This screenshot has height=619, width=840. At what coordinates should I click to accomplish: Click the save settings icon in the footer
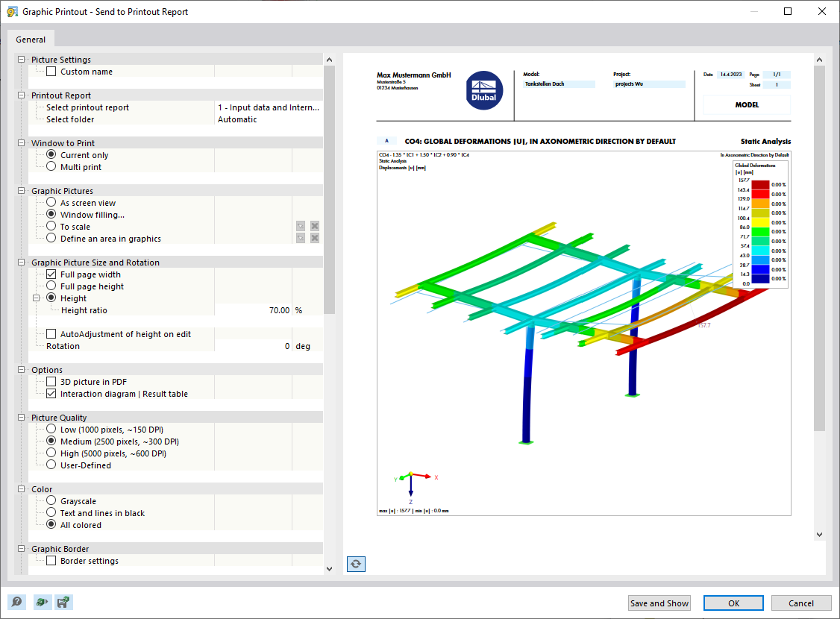[x=63, y=603]
